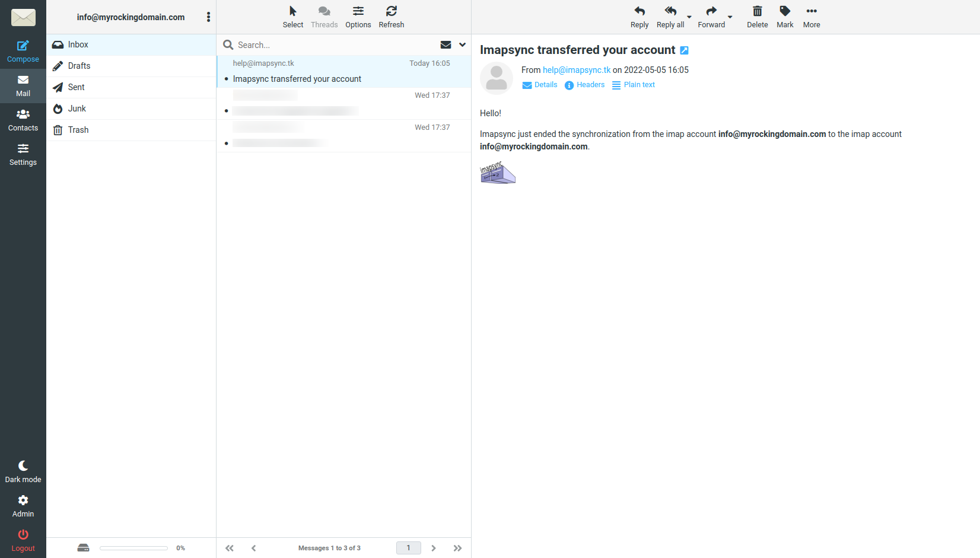
Task: Open the Sent folder
Action: pyautogui.click(x=131, y=87)
